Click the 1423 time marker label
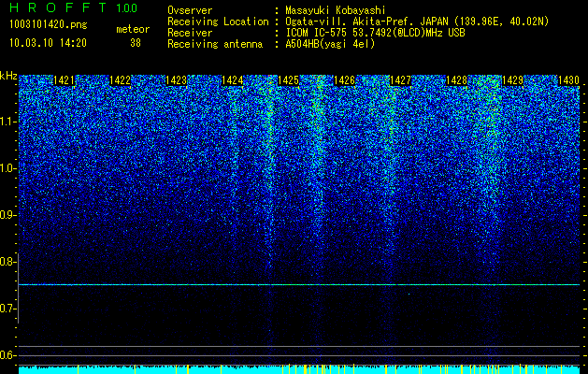The width and height of the screenshot is (588, 374). point(177,80)
